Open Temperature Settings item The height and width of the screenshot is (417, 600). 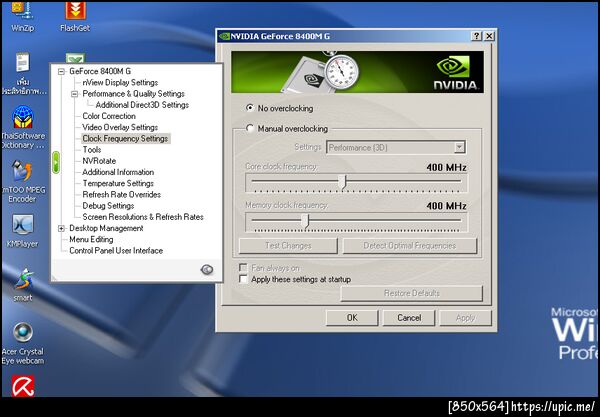click(118, 183)
